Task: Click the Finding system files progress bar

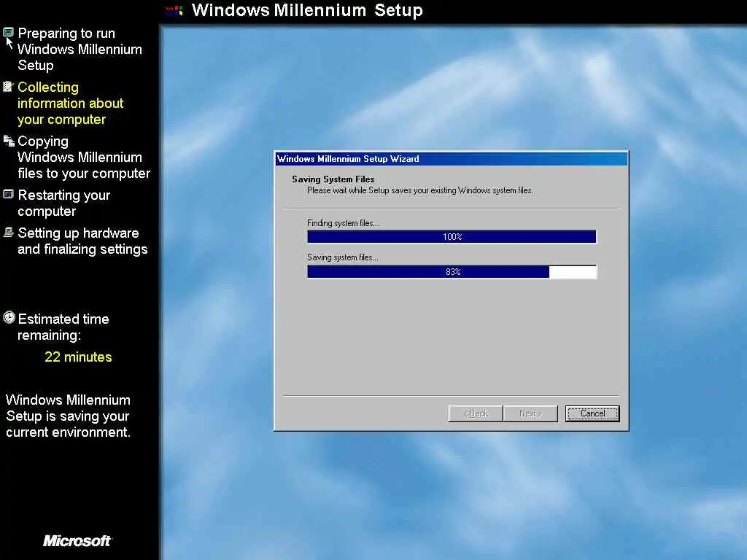Action: click(452, 237)
